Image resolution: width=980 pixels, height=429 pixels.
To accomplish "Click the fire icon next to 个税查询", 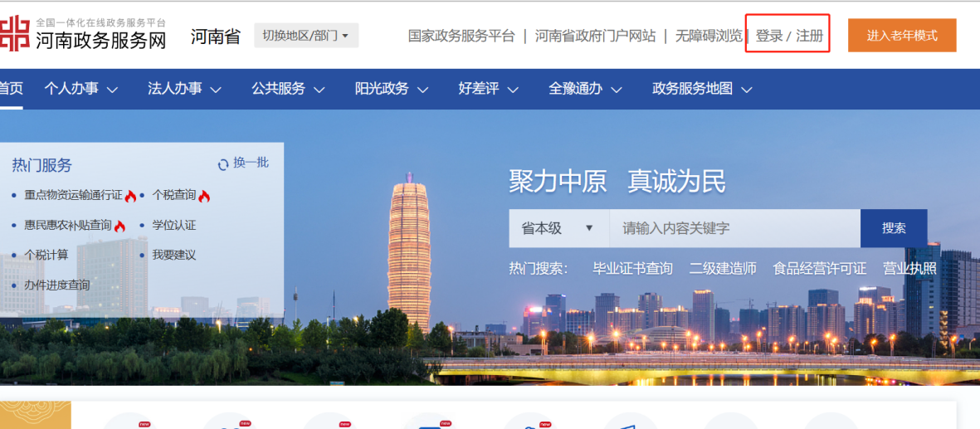I will click(x=204, y=197).
